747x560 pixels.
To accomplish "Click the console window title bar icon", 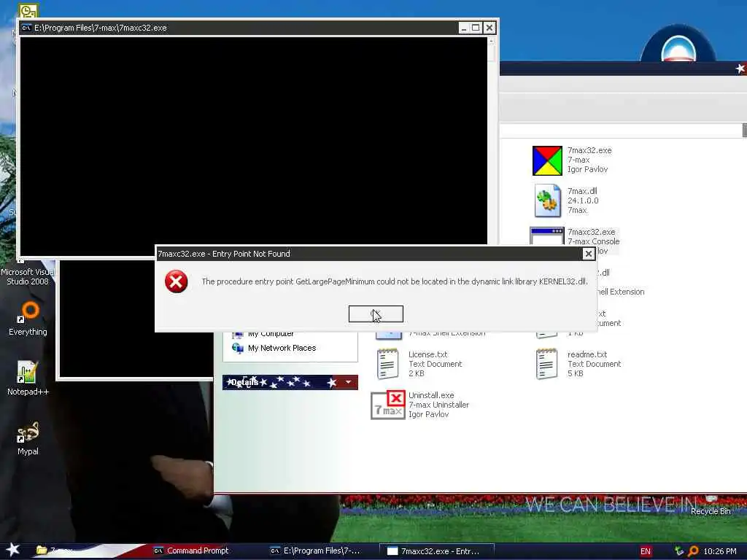I will click(27, 28).
